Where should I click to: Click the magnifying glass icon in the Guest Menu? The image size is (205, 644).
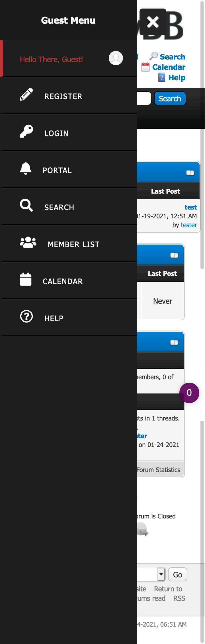[26, 205]
